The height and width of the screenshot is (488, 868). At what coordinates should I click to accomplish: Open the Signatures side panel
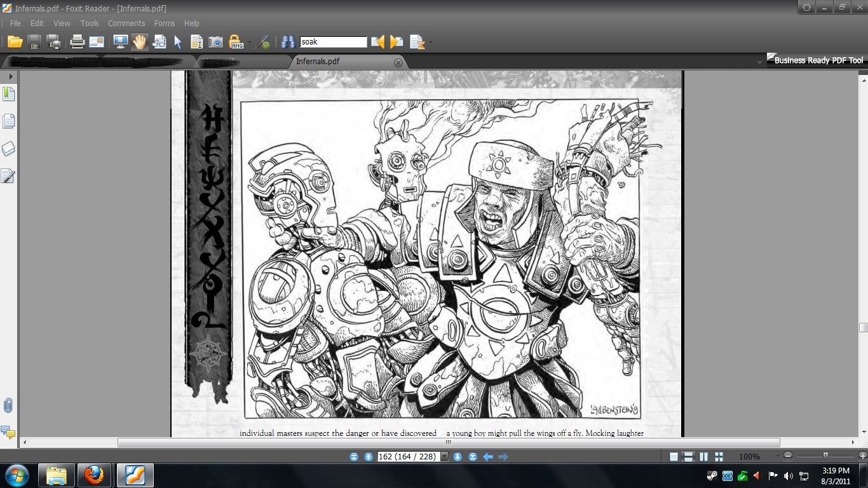click(8, 176)
